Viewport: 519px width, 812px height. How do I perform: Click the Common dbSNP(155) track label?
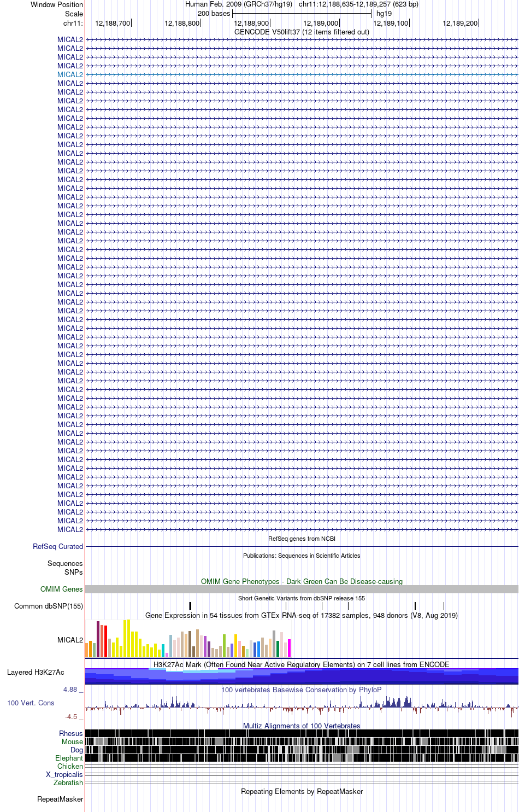[x=49, y=606]
